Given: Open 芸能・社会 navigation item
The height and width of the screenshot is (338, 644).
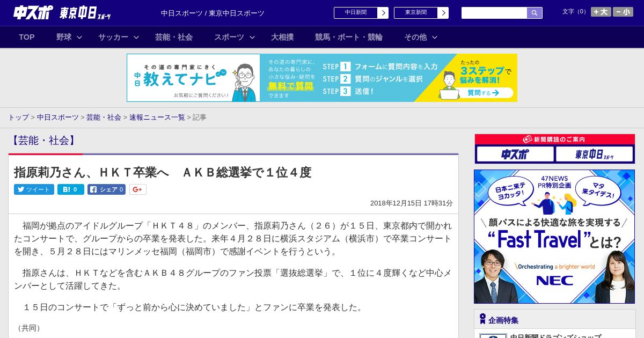Looking at the screenshot, I should coord(174,37).
